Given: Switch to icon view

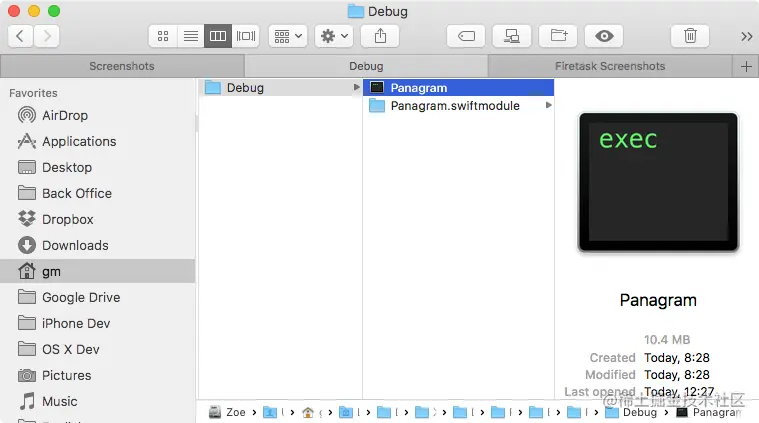Looking at the screenshot, I should [x=163, y=36].
